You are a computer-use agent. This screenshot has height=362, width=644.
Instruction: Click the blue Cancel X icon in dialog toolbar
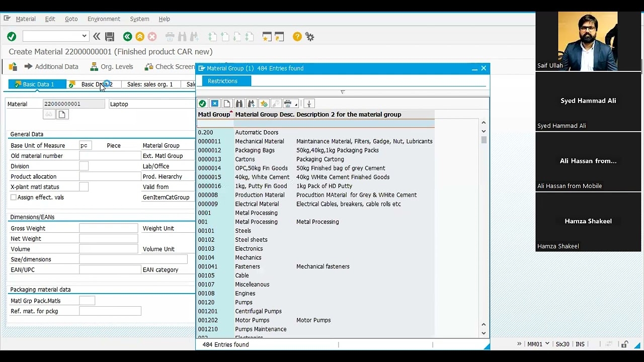(215, 104)
